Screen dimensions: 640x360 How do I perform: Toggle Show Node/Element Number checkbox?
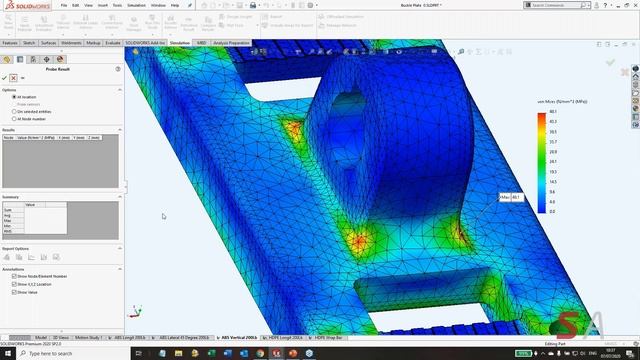(x=14, y=276)
